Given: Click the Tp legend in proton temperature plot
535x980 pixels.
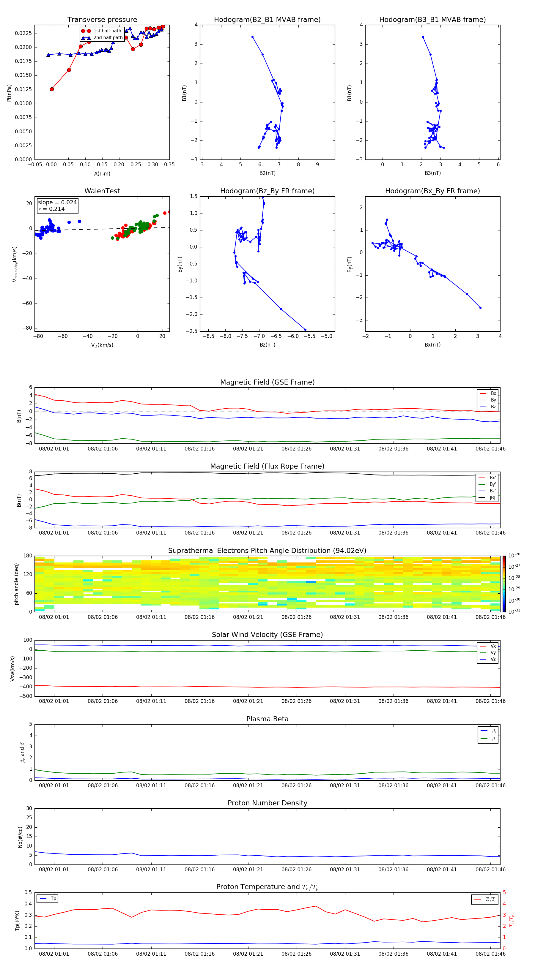Looking at the screenshot, I should pyautogui.click(x=47, y=899).
